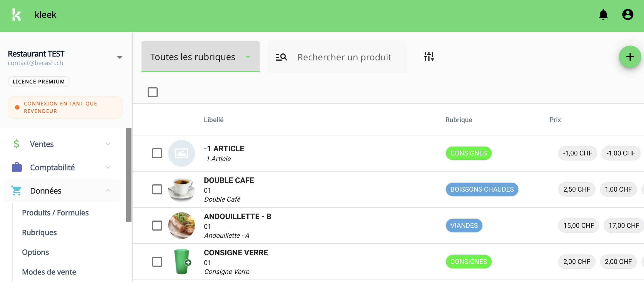Click the kleek logo icon
Image resolution: width=644 pixels, height=282 pixels.
(16, 14)
